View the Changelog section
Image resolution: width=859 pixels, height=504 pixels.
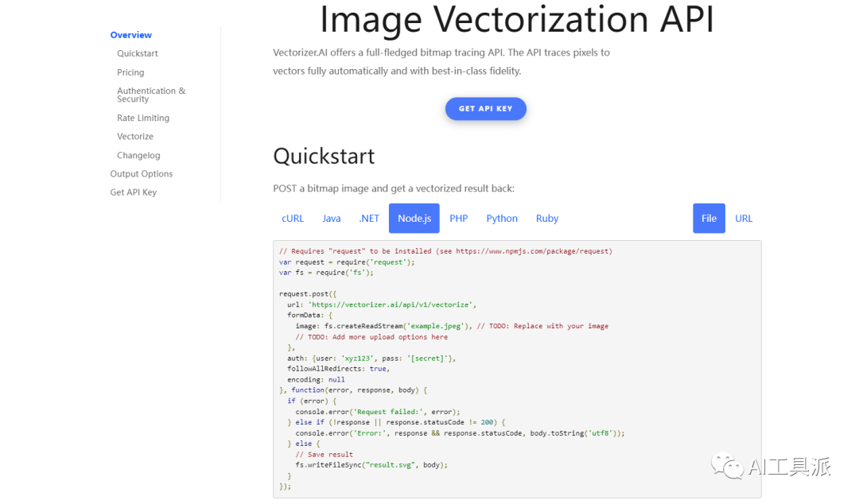pos(138,156)
